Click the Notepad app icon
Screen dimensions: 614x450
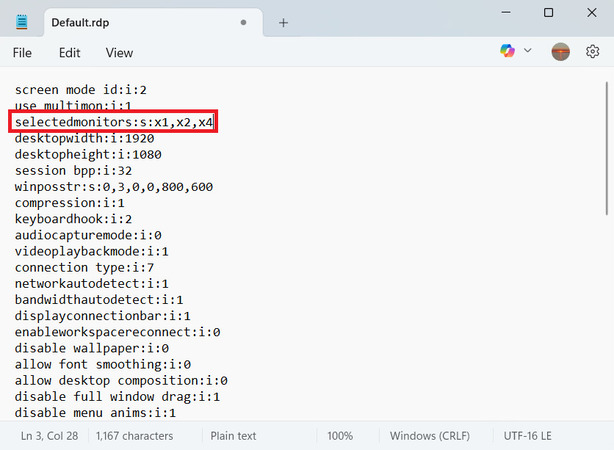[22, 22]
